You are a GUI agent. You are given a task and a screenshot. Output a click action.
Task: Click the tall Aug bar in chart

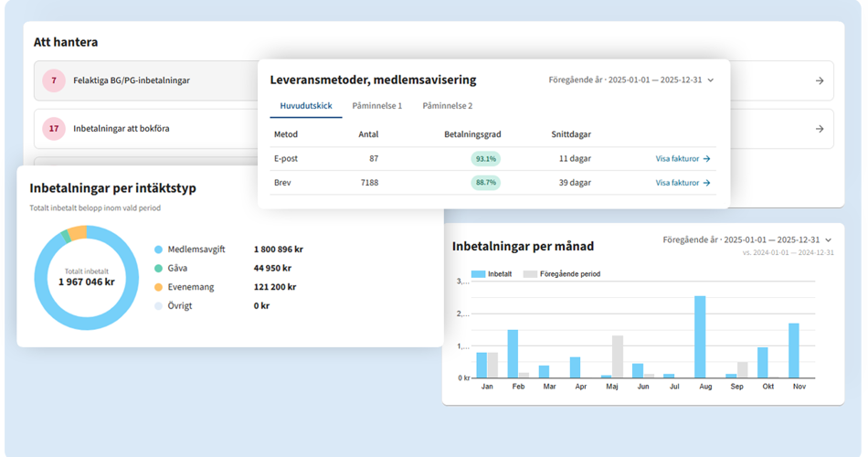tap(700, 336)
